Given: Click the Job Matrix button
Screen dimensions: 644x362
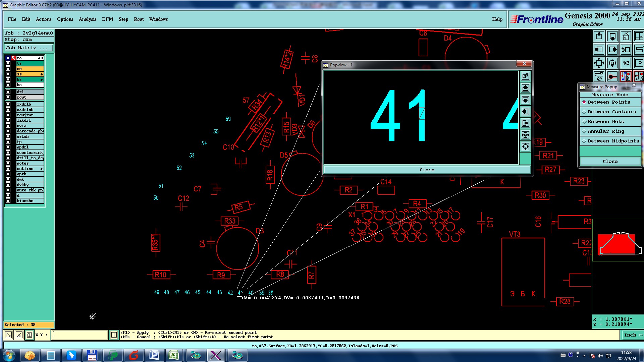Looking at the screenshot, I should 29,48.
